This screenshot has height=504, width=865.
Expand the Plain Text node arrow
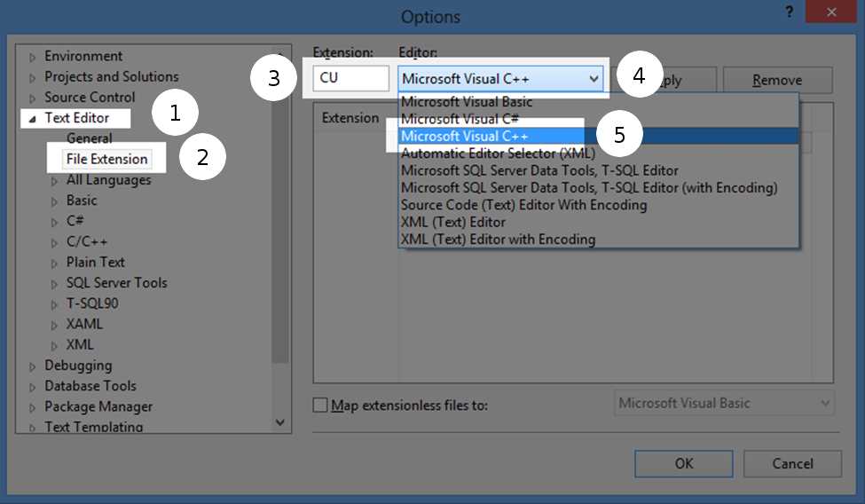coord(54,264)
